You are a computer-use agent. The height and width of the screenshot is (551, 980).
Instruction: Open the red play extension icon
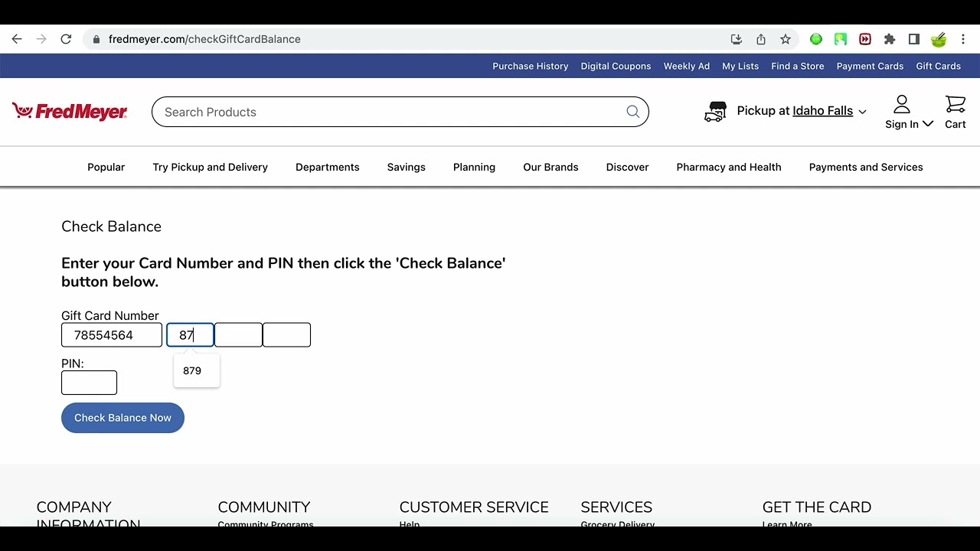tap(865, 39)
